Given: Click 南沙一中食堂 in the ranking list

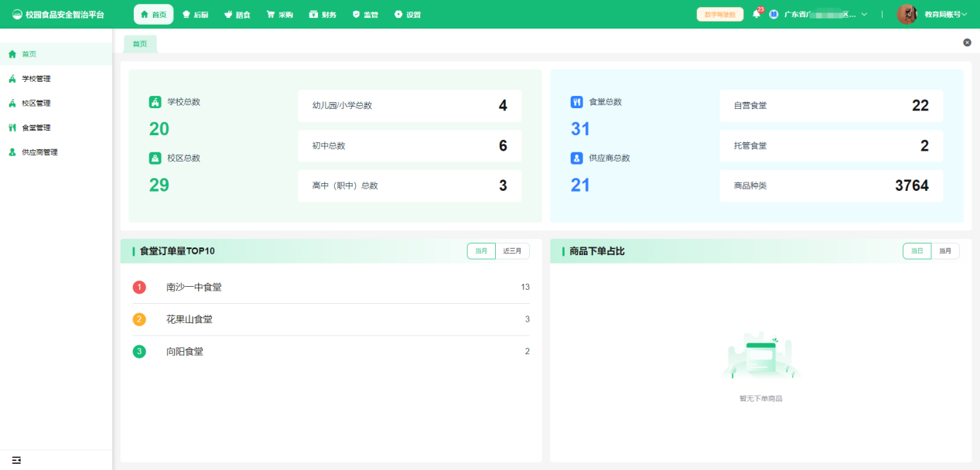Looking at the screenshot, I should pyautogui.click(x=194, y=287).
